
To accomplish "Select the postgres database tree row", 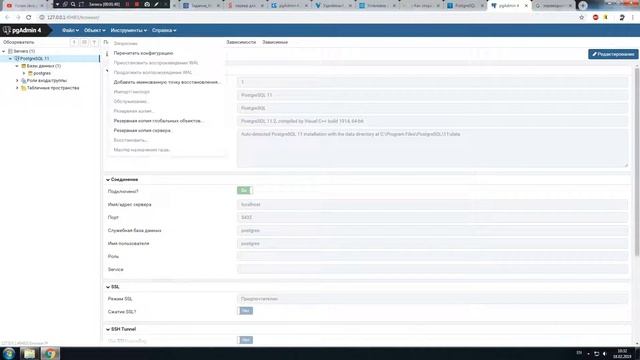I will click(x=42, y=73).
